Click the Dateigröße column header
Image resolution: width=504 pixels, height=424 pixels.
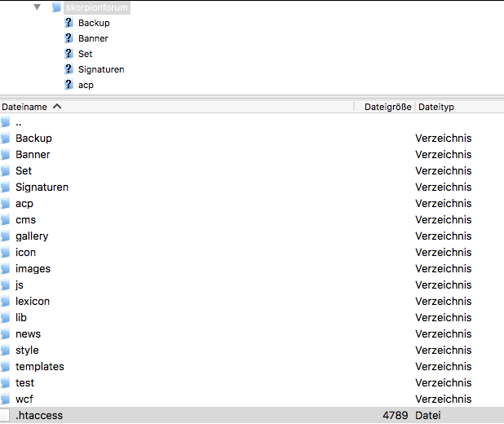(387, 107)
